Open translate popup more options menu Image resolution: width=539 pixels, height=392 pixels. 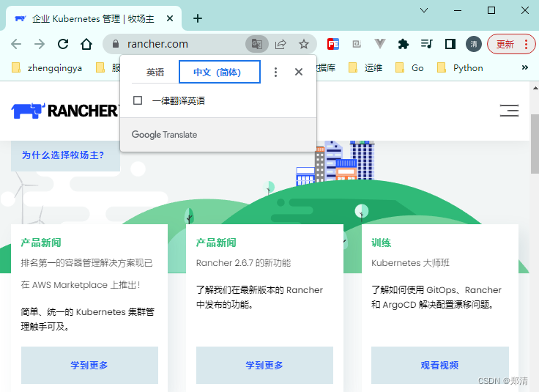(275, 73)
